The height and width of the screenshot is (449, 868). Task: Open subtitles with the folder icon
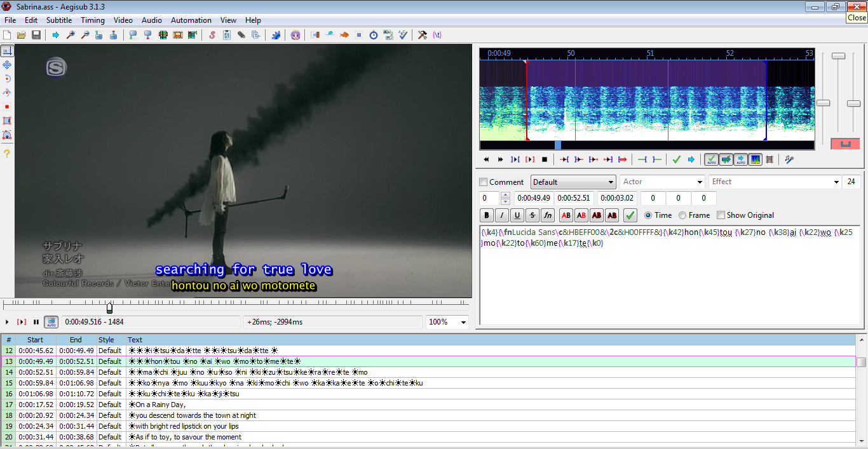pyautogui.click(x=22, y=35)
